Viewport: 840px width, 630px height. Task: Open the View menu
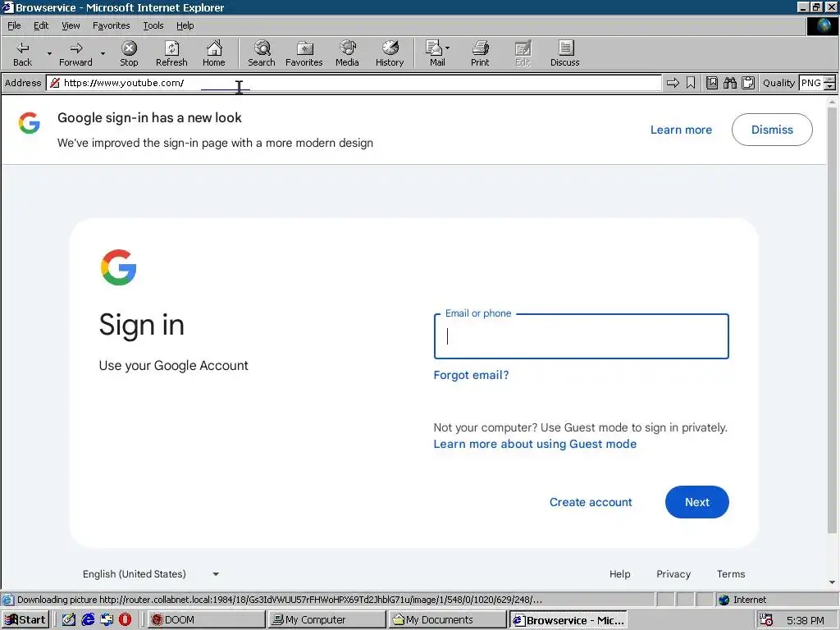tap(71, 25)
